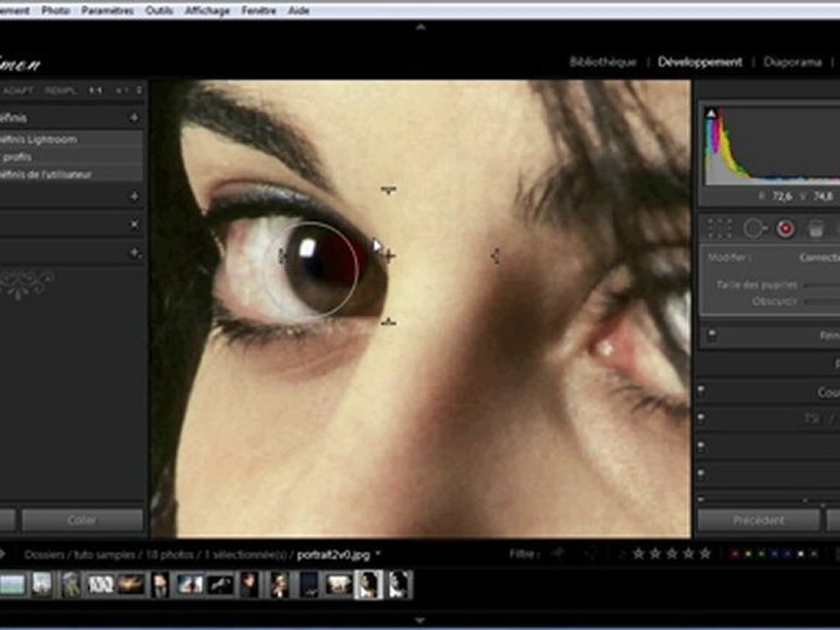840x630 pixels.
Task: Toggle the Courbe panel switch
Action: (701, 392)
